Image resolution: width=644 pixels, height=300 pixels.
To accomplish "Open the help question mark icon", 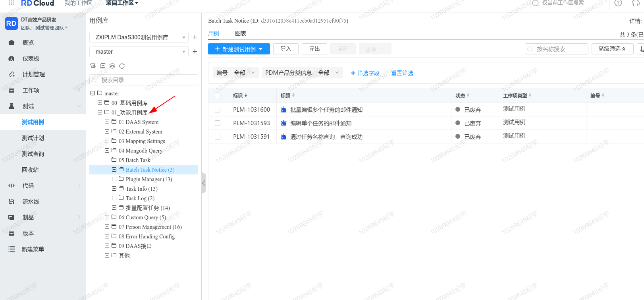I will point(618,3).
